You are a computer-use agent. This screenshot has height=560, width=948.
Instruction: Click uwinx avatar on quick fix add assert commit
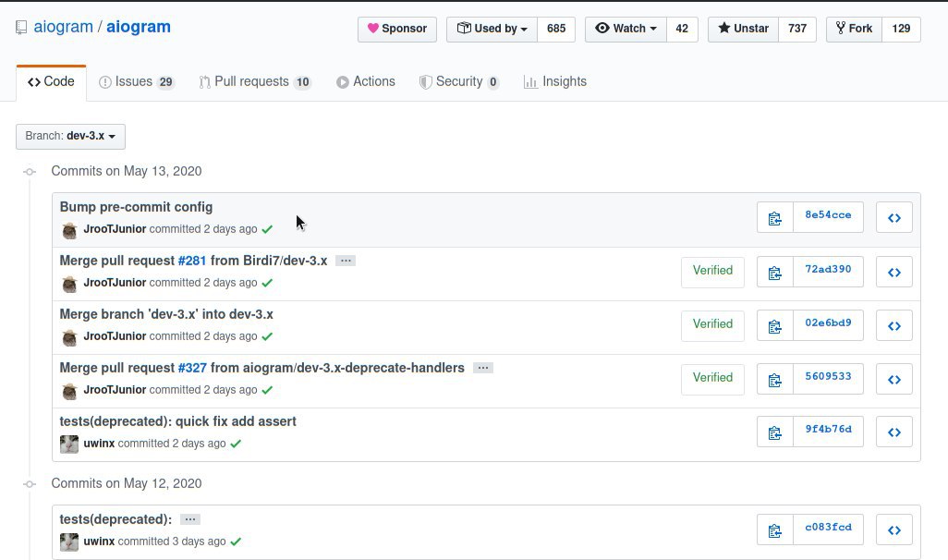pos(69,444)
